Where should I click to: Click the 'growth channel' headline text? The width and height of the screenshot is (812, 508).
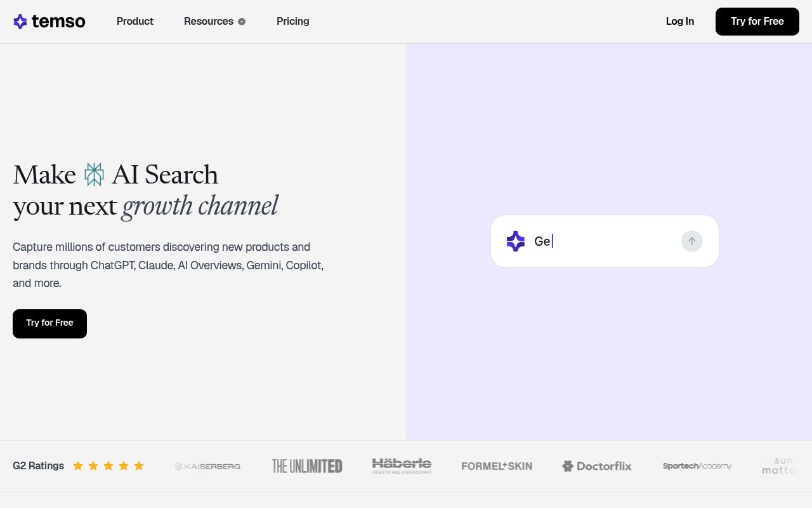[200, 206]
